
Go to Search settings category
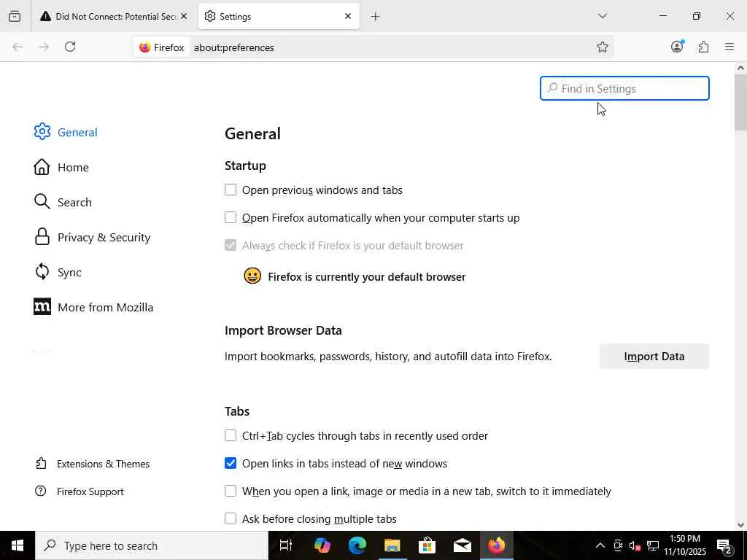(x=74, y=203)
